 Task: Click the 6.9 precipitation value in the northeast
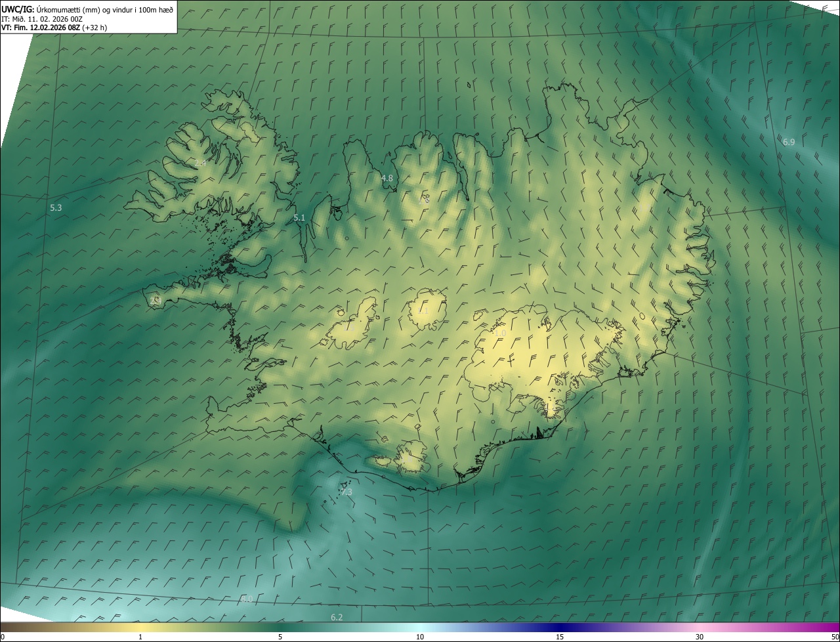coord(789,142)
